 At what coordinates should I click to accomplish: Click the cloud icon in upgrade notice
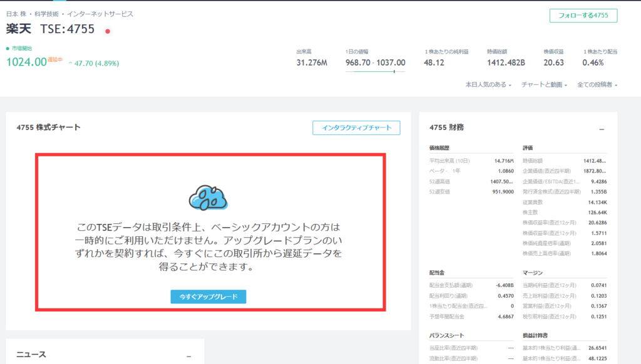[x=208, y=198]
